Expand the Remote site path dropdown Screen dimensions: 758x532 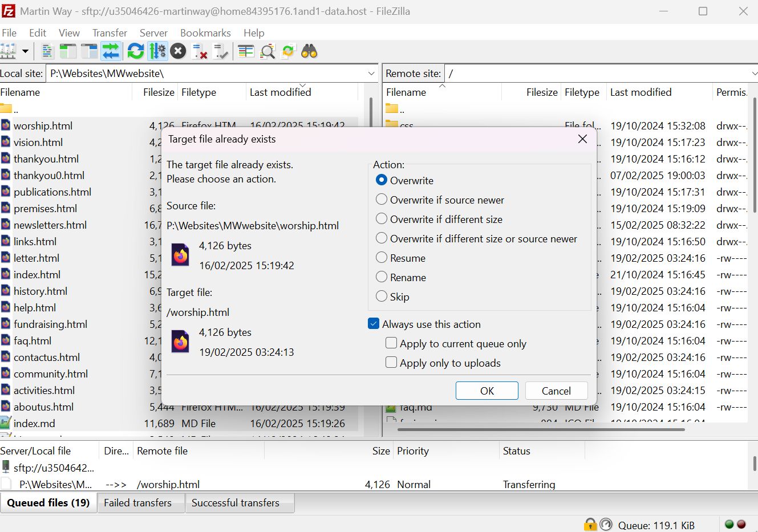753,74
